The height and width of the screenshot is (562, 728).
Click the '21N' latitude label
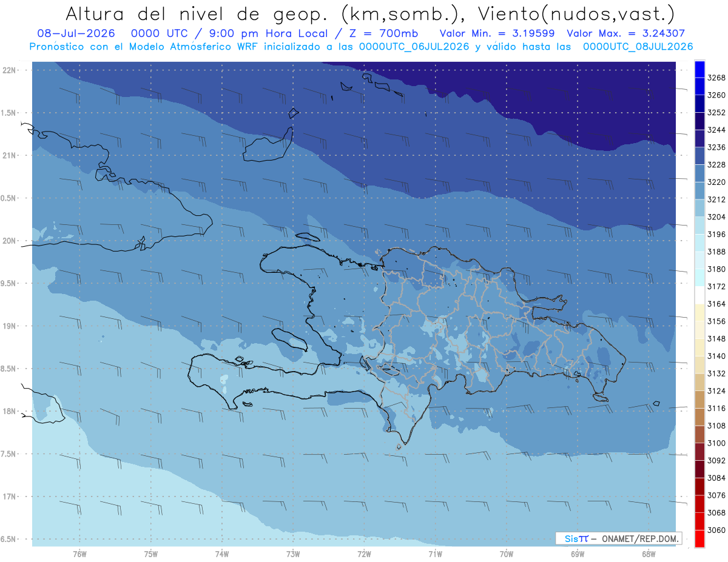click(x=10, y=155)
